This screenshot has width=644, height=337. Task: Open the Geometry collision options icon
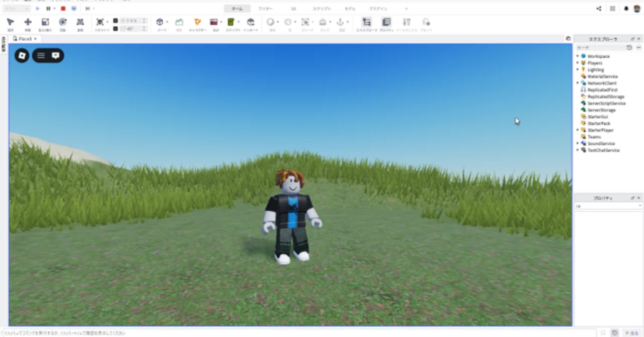[x=100, y=22]
